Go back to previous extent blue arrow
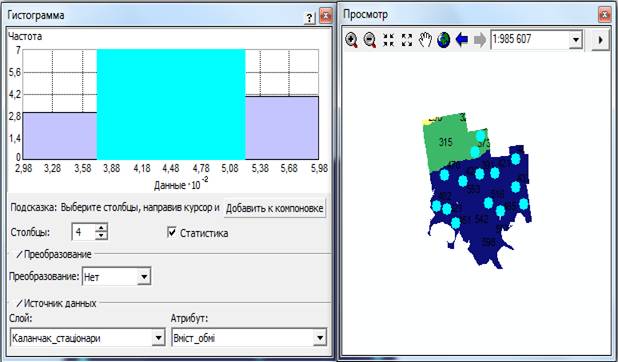The width and height of the screenshot is (618, 362). (x=462, y=40)
